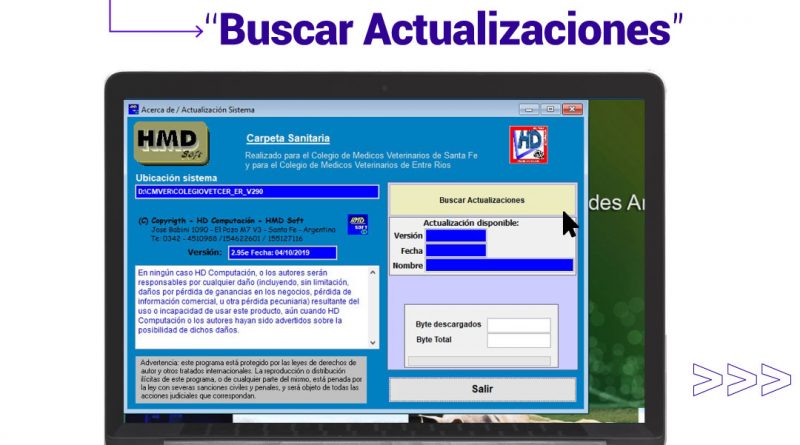Click the download progress bar

click(479, 361)
